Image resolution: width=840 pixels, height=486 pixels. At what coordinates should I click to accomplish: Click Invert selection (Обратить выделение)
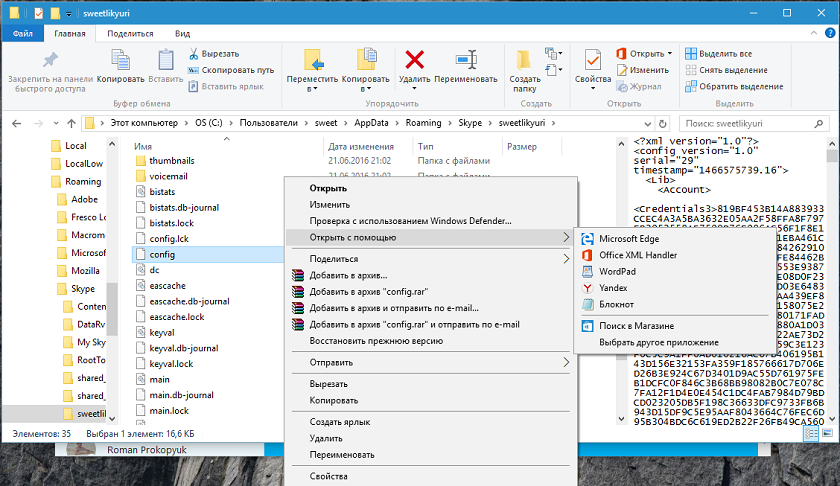[x=734, y=86]
